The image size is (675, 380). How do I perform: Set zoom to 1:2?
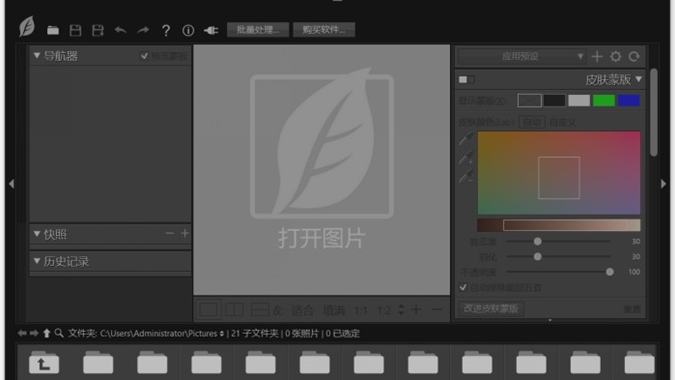pyautogui.click(x=384, y=310)
